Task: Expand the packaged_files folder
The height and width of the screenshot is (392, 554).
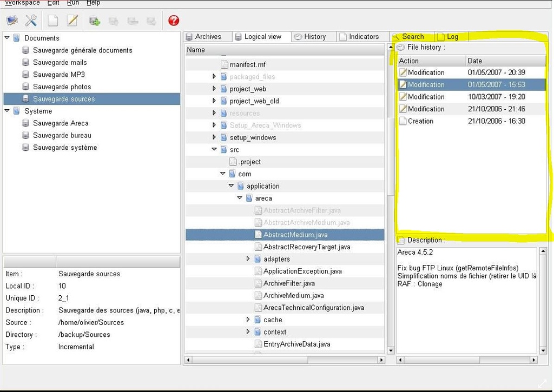Action: click(x=214, y=76)
